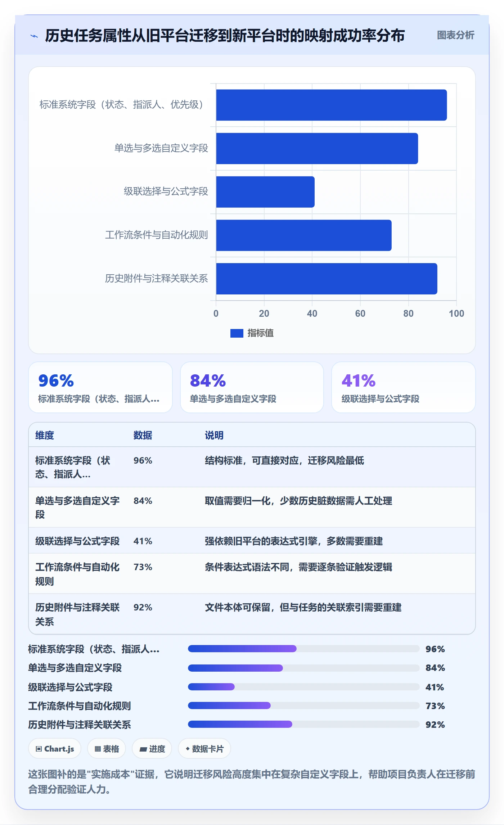Click the 级联选择与公式字段 y-axis label in the chart

pos(166,191)
